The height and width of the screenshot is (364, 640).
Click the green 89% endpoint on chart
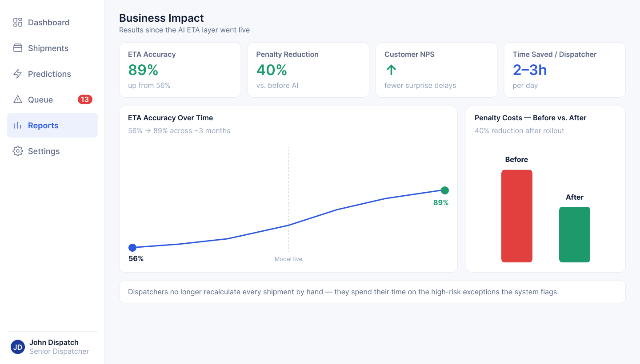(445, 190)
